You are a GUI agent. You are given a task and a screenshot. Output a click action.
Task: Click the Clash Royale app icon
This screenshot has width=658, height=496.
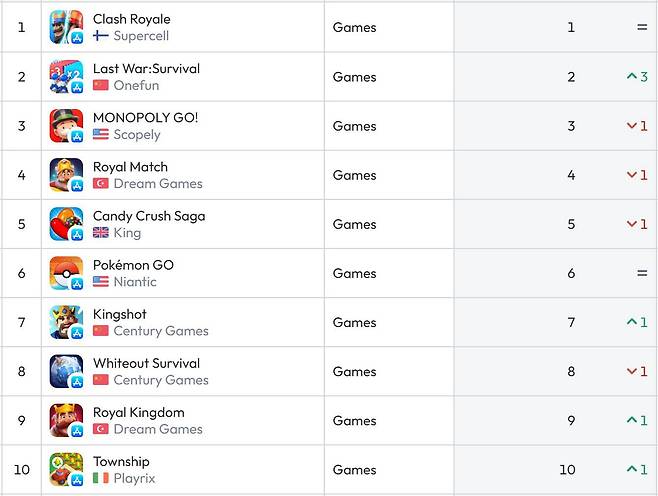pos(66,27)
